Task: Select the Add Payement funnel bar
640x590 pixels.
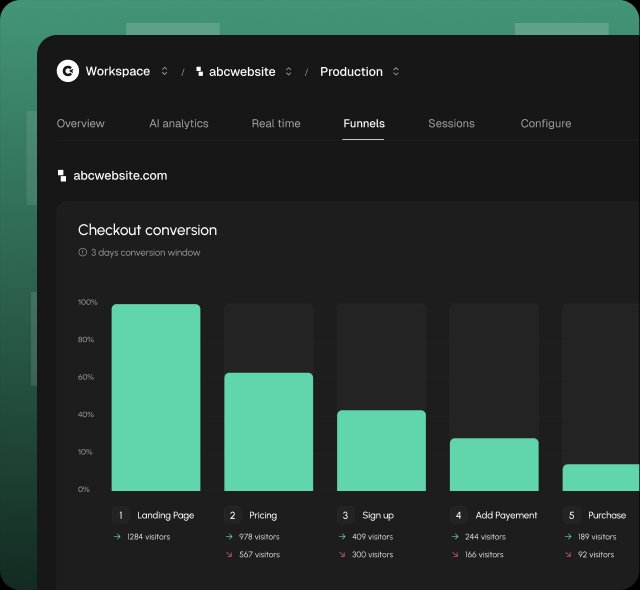Action: [x=494, y=464]
